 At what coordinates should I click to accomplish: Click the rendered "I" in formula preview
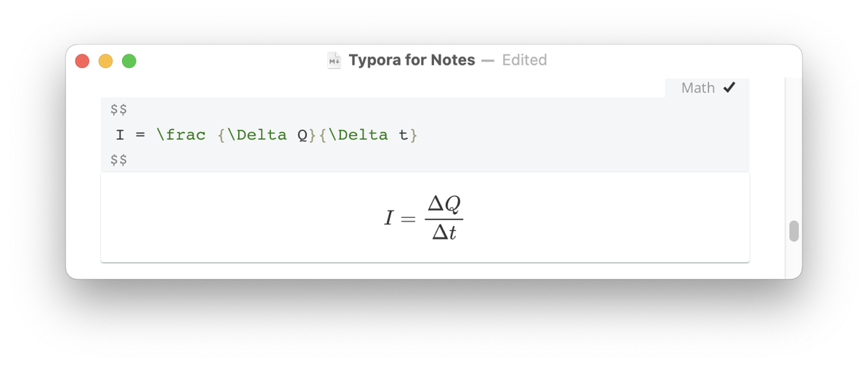click(389, 218)
